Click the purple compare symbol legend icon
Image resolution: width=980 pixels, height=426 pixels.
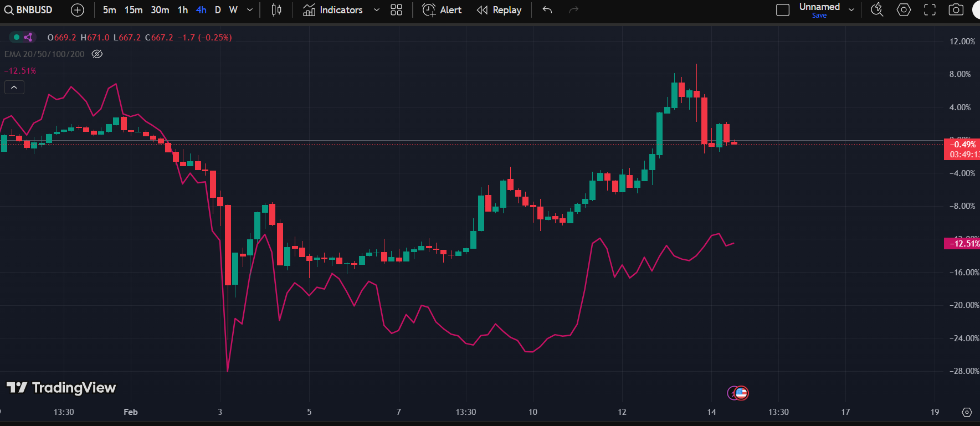pos(28,37)
